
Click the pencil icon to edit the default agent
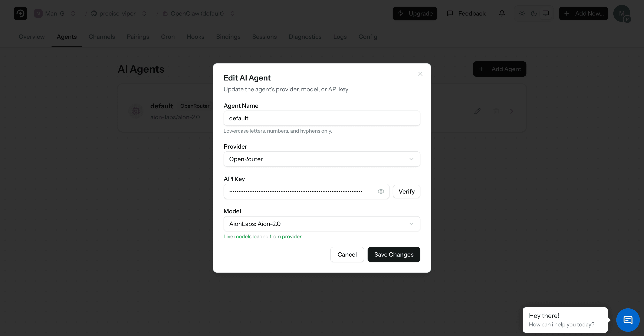[477, 111]
